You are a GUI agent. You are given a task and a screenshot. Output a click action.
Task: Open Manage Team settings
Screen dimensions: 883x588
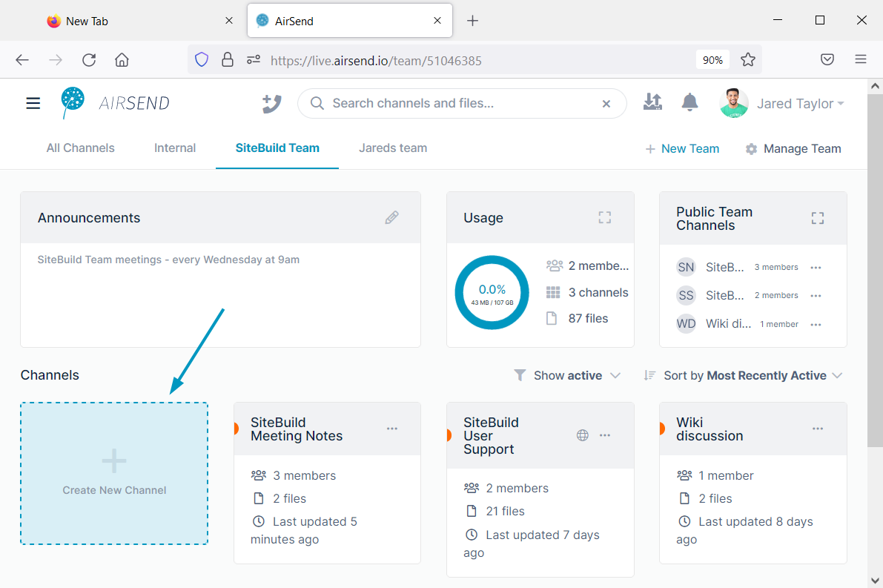[x=793, y=149]
